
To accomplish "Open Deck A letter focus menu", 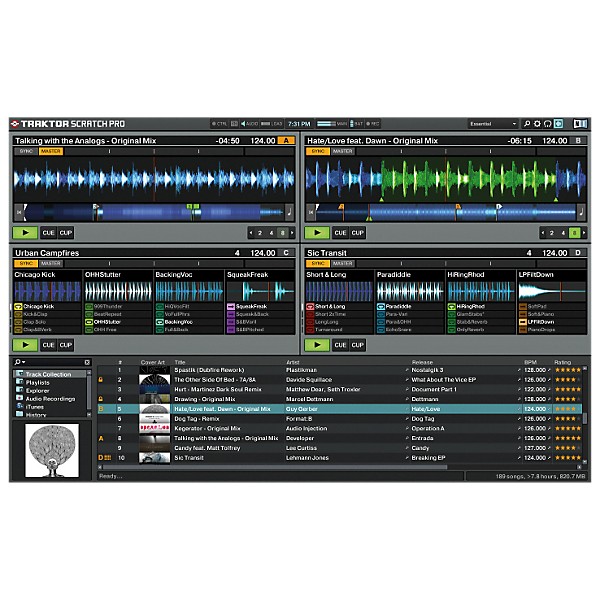I will pos(286,140).
